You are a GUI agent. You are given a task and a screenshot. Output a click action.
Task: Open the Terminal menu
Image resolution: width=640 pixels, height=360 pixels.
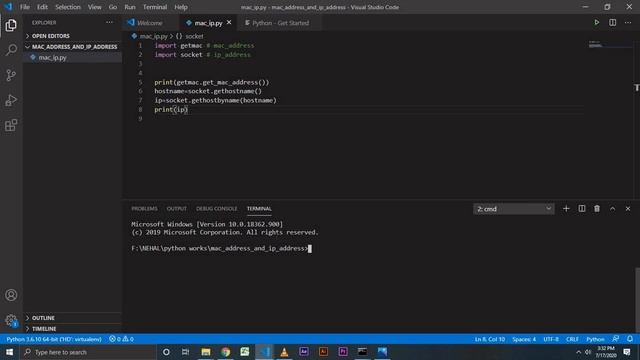(x=155, y=7)
